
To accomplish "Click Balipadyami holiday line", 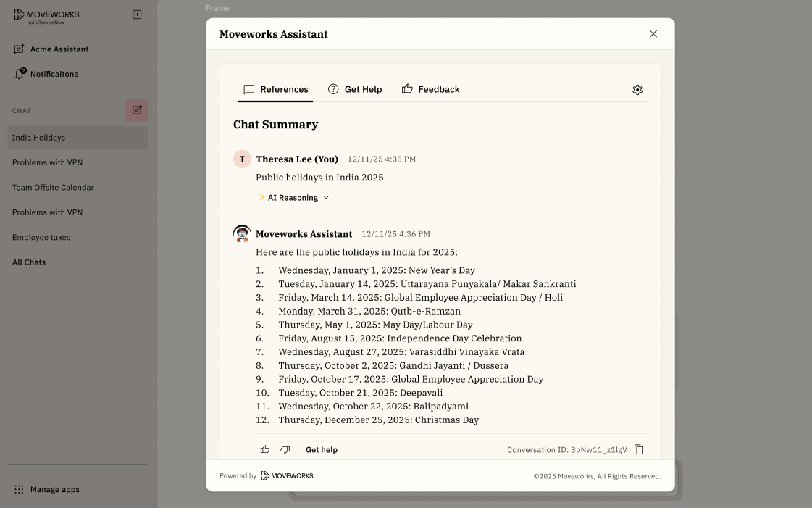I will [x=373, y=407].
